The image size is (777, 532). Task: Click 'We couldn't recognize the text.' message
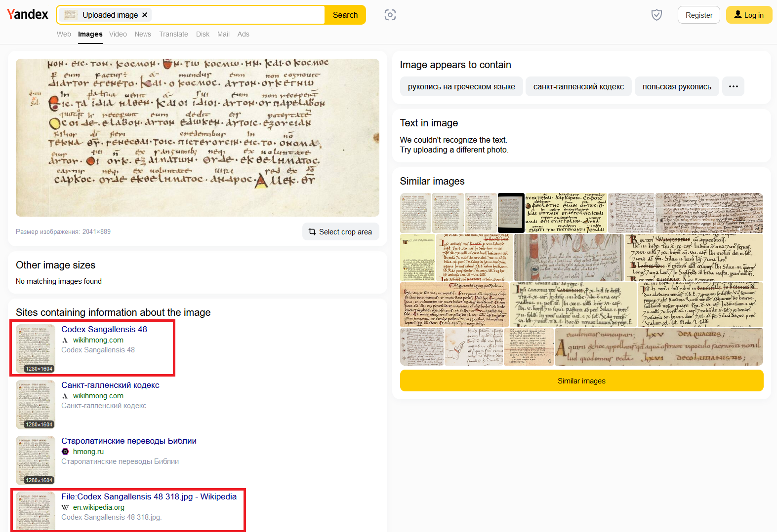[x=453, y=140]
